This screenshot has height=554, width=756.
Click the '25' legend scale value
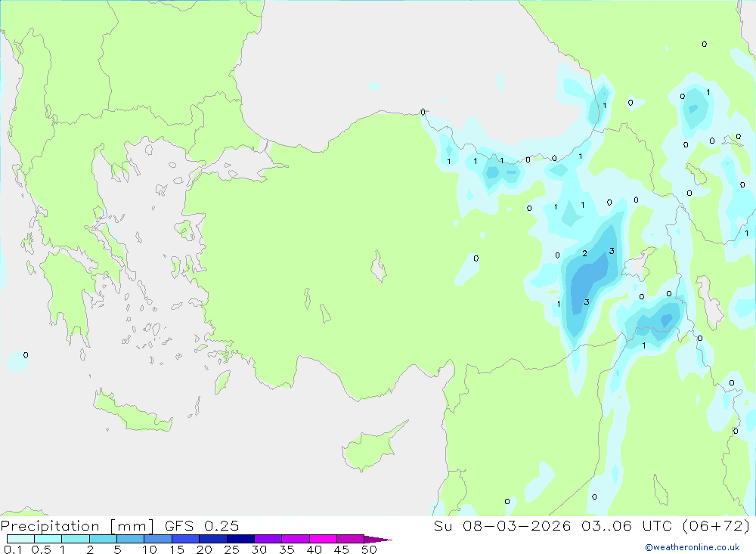[231, 549]
